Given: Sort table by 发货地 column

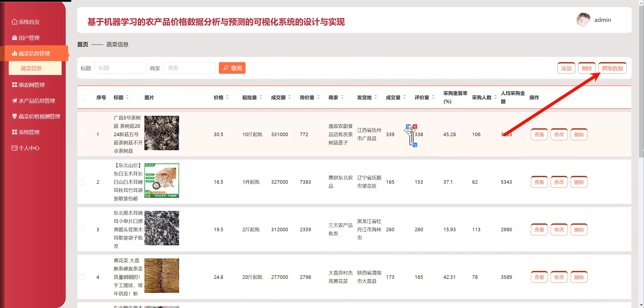Looking at the screenshot, I should 376,97.
